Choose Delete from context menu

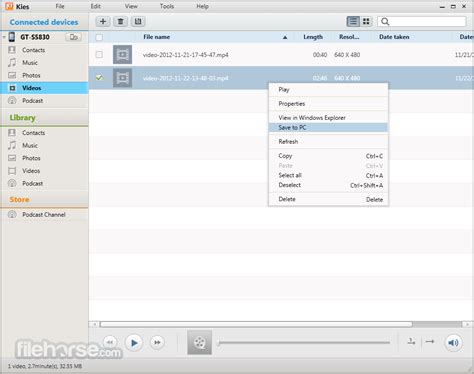[x=328, y=199]
